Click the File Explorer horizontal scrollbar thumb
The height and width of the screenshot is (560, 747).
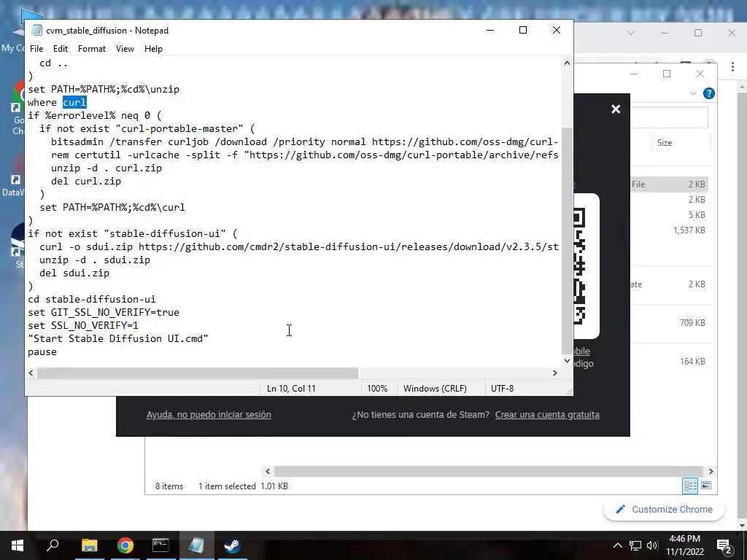coord(488,472)
